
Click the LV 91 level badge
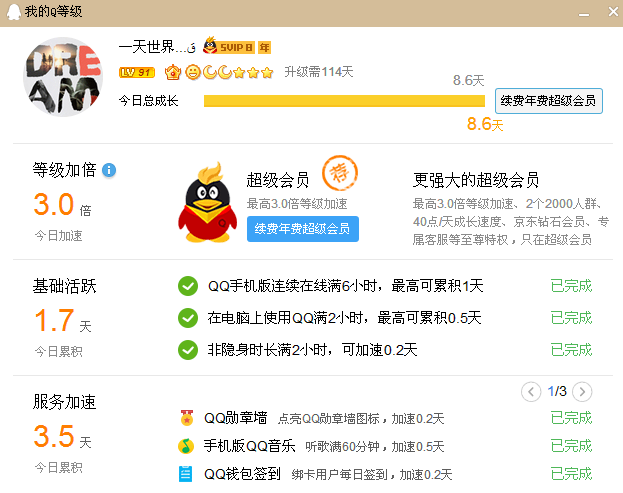(x=137, y=72)
